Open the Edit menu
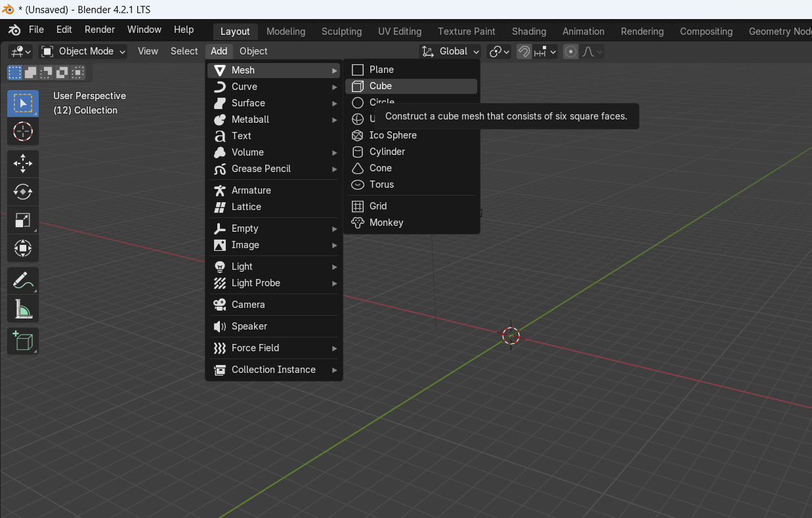 click(x=64, y=30)
